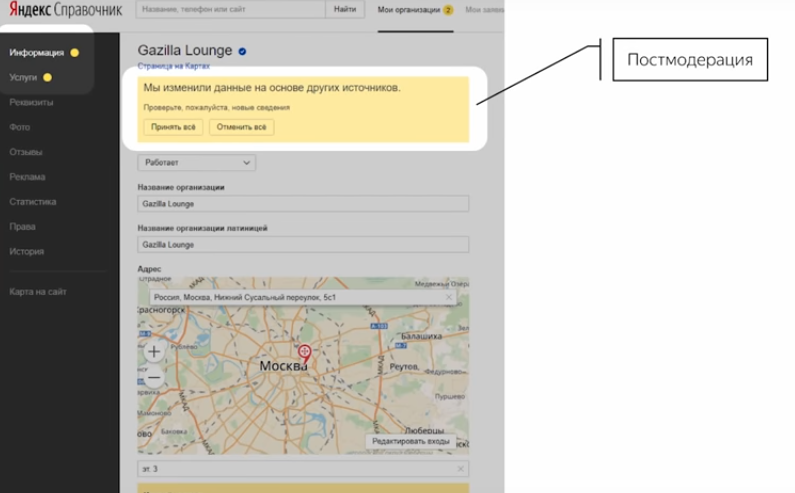Click the red location pin on map
Image resolution: width=795 pixels, height=493 pixels.
[x=304, y=354]
